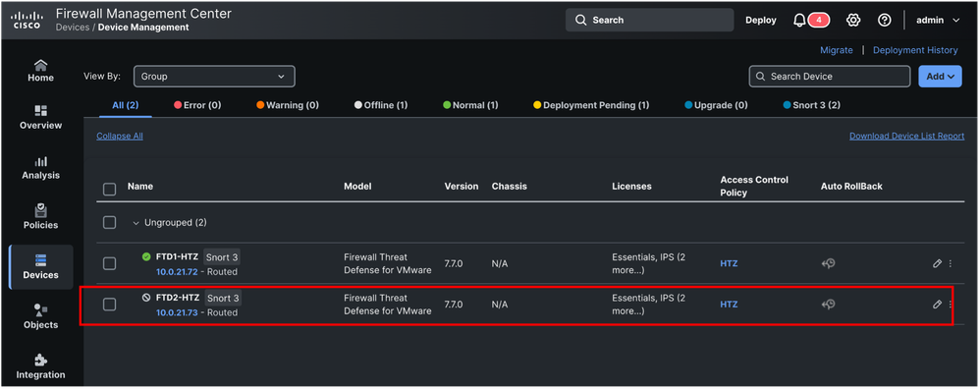
Task: Filter by Warning (0) tab
Action: pyautogui.click(x=288, y=105)
